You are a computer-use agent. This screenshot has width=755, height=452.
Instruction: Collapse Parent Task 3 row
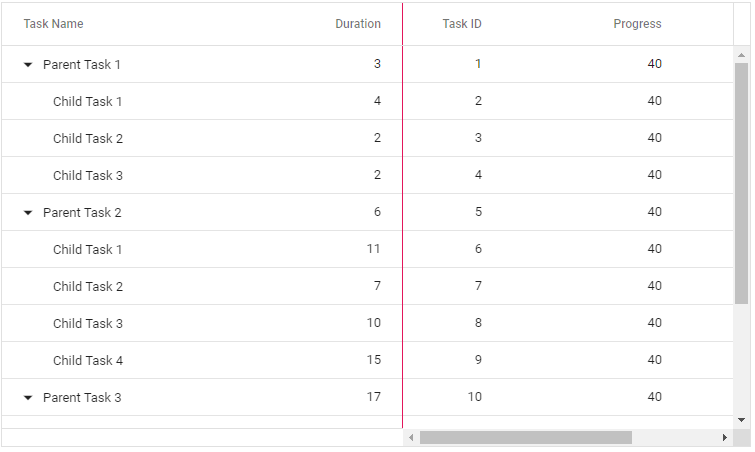(28, 398)
